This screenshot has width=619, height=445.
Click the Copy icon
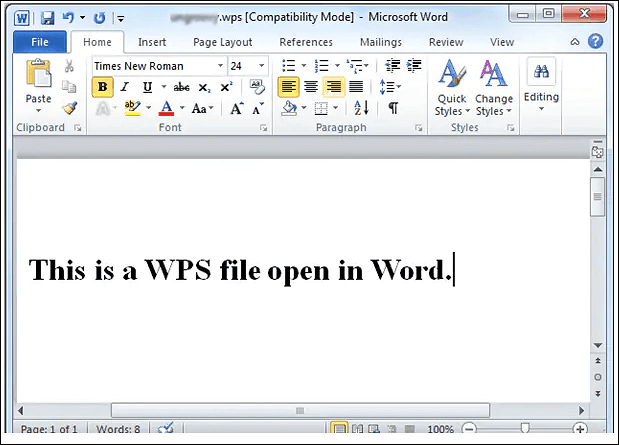click(69, 86)
